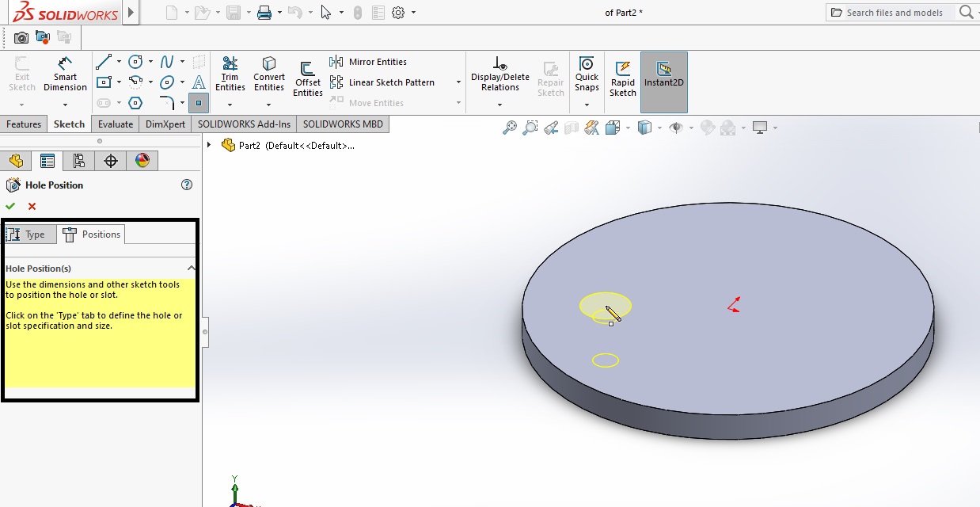Choose the Circle sketch tool
The image size is (980, 507).
tap(135, 61)
